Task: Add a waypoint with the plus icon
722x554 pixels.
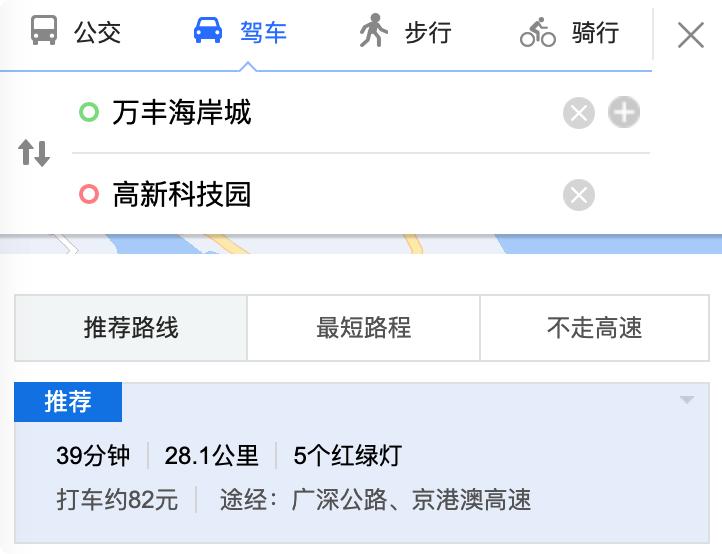Action: click(x=624, y=112)
